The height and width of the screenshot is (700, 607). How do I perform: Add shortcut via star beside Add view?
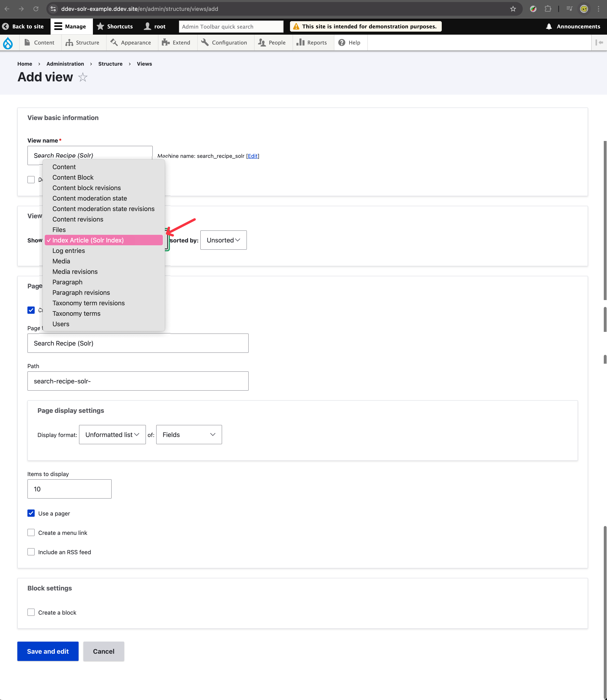(83, 78)
